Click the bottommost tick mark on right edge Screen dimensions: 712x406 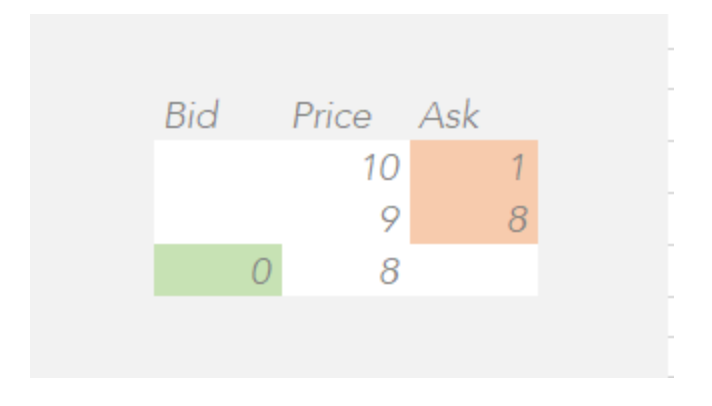(x=670, y=377)
